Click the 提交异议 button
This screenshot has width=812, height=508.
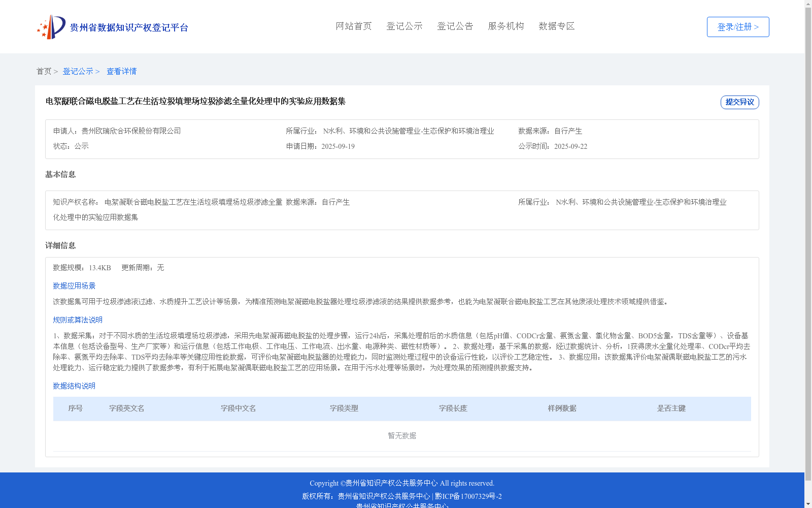coord(740,102)
